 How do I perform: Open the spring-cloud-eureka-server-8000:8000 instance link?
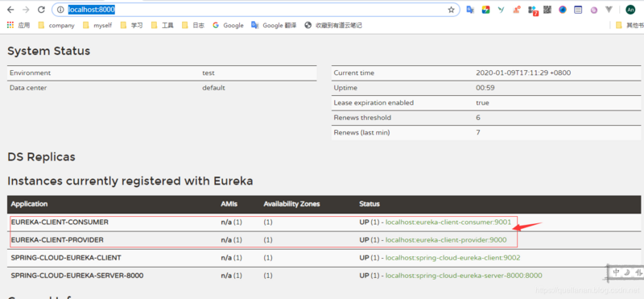pos(464,276)
